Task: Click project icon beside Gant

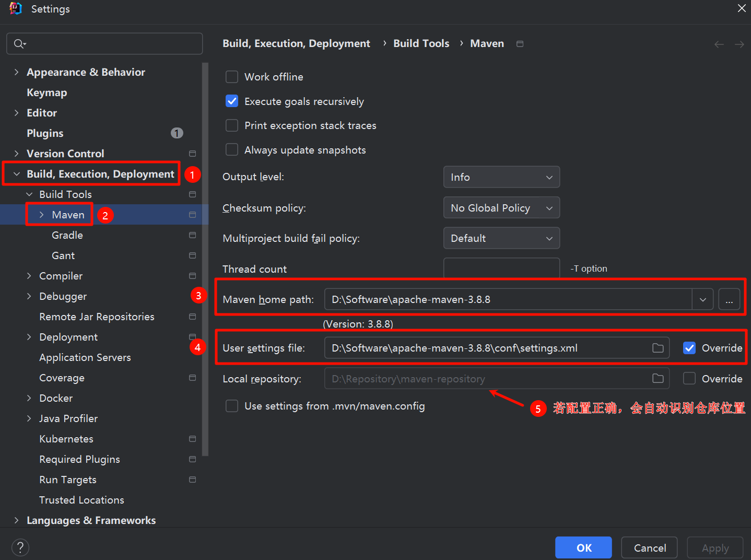Action: tap(192, 255)
